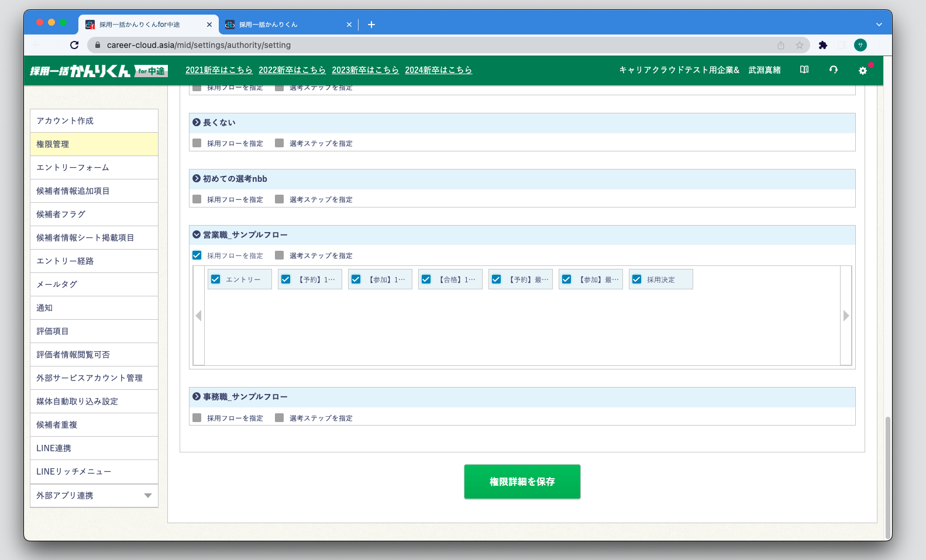Viewport: 926px width, 560px height.
Task: Open a new browser tab
Action: pos(371,25)
